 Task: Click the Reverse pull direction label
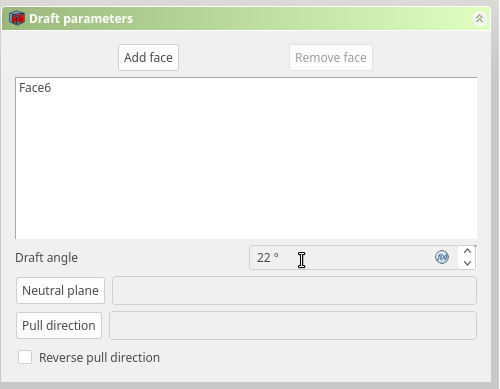tap(99, 357)
